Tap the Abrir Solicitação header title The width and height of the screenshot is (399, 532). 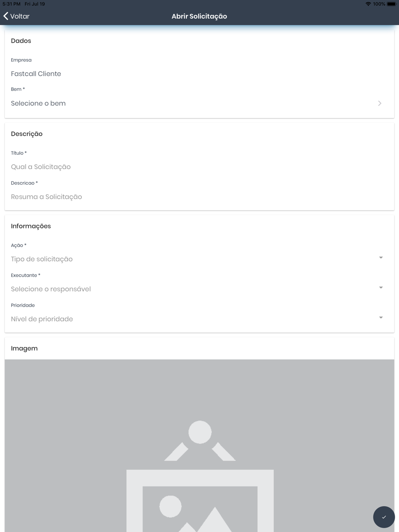coord(199,16)
